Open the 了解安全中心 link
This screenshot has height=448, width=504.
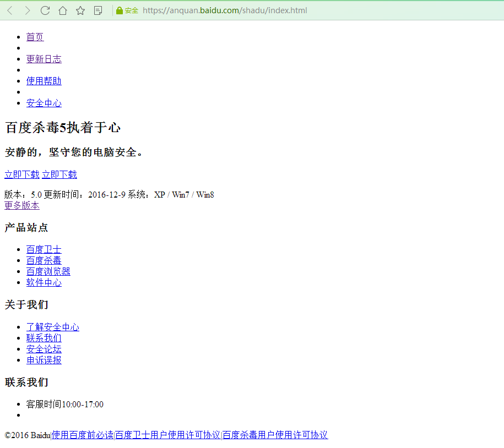[53, 327]
